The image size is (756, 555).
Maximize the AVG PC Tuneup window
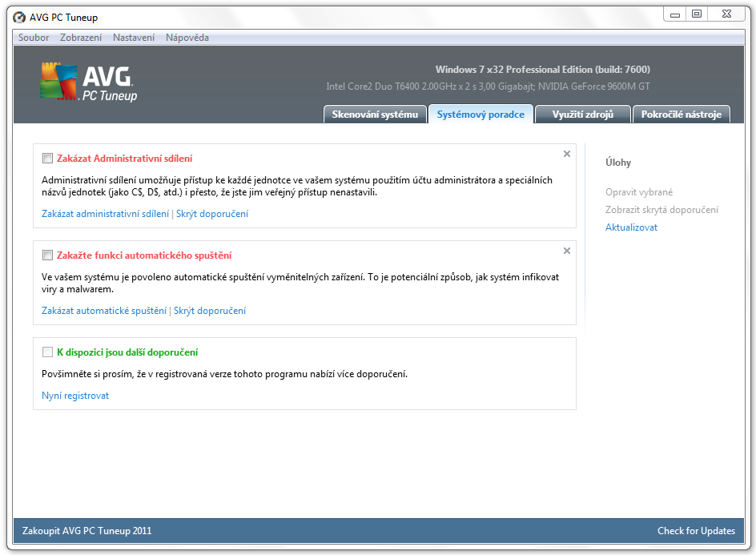tap(697, 14)
